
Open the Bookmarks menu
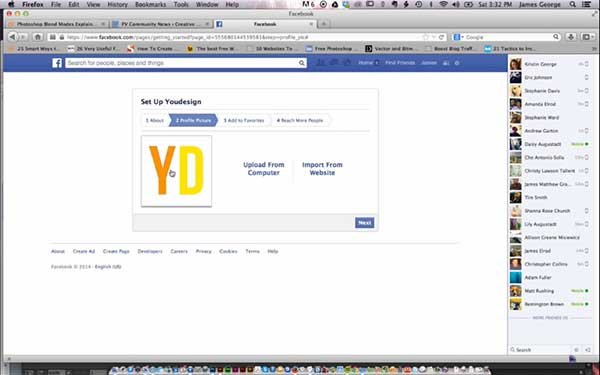coord(150,5)
